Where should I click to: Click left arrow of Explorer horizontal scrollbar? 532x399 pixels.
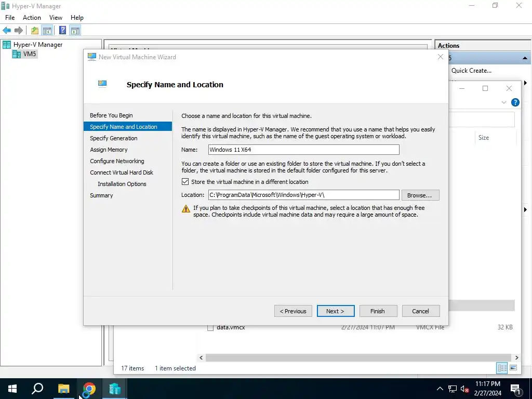tap(201, 357)
